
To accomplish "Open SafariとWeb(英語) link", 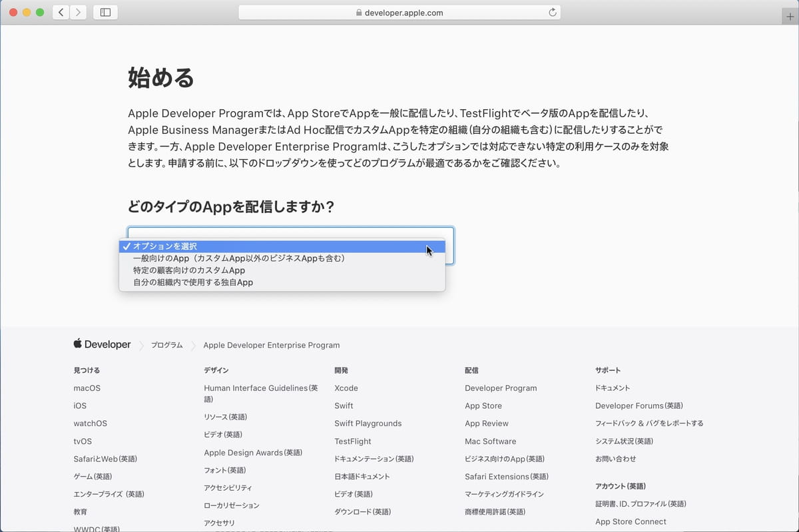I will pyautogui.click(x=105, y=459).
